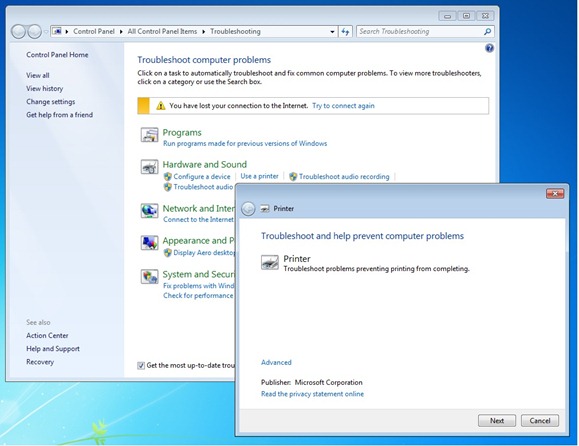
Task: Click the System and Security shield icon
Action: point(149,277)
